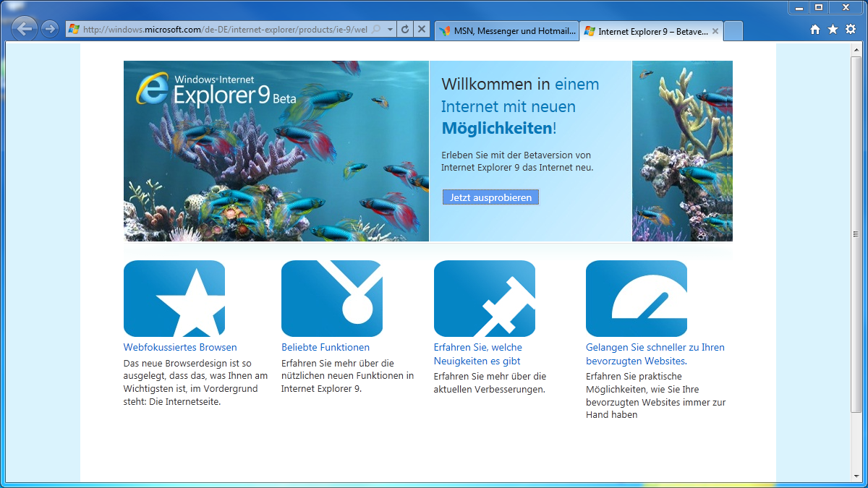This screenshot has height=488, width=868.
Task: Close the Internet Explorer 9 tab
Action: click(x=715, y=31)
